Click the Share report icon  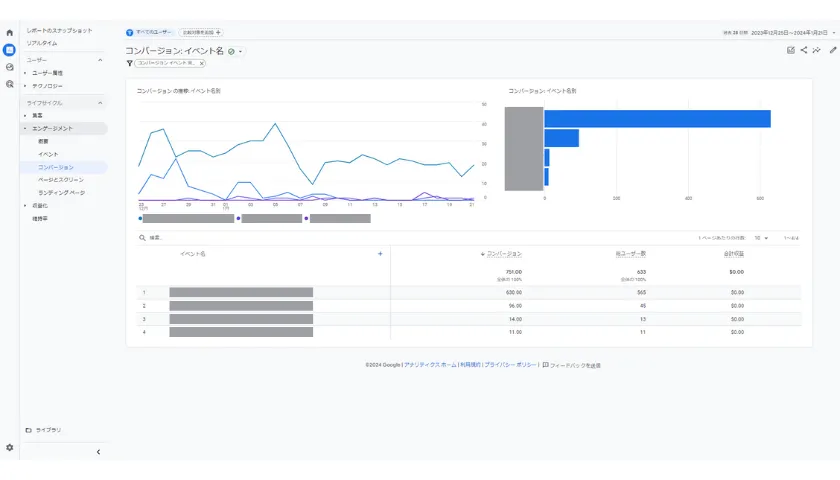click(x=804, y=50)
